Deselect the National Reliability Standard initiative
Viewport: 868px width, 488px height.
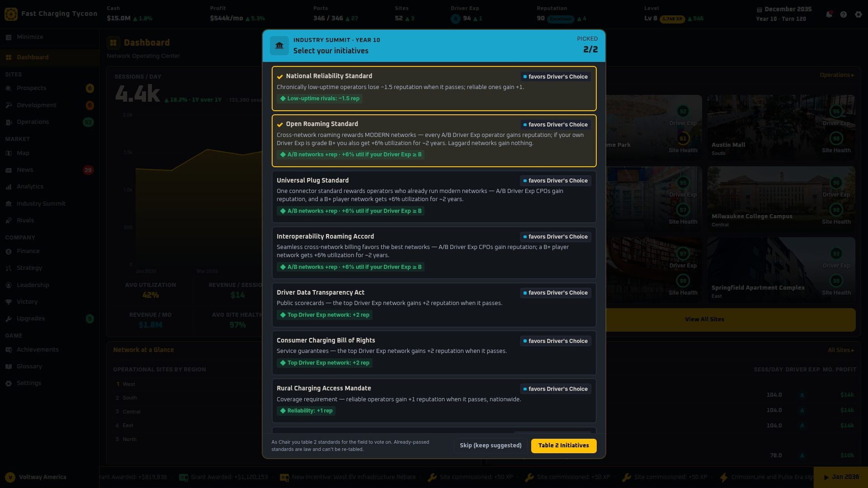pos(434,89)
